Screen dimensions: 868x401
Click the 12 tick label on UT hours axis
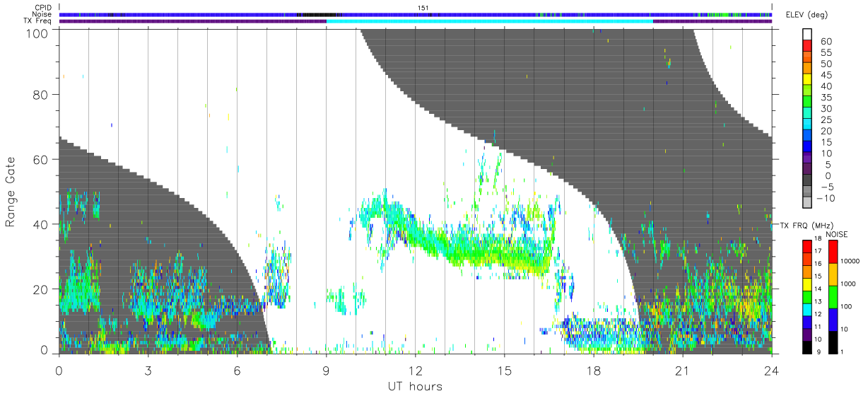pyautogui.click(x=415, y=371)
